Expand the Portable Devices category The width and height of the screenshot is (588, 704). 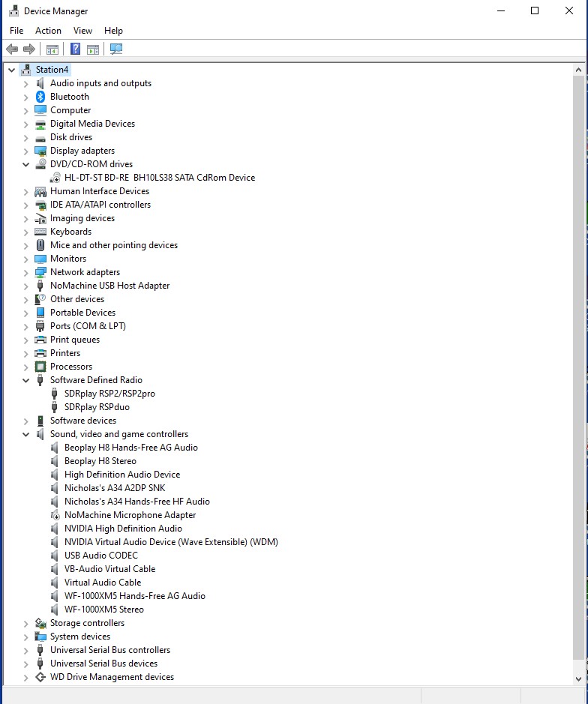pyautogui.click(x=25, y=313)
